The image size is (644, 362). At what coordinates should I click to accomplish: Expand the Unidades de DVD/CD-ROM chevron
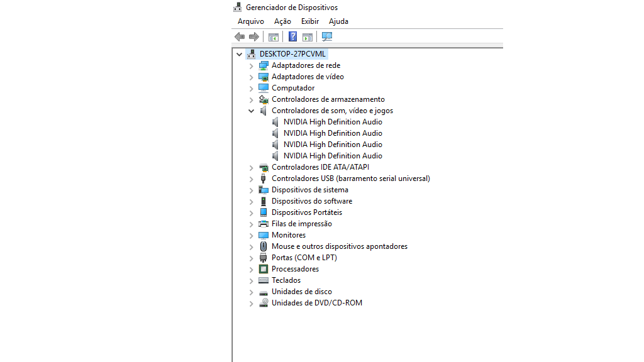click(251, 304)
